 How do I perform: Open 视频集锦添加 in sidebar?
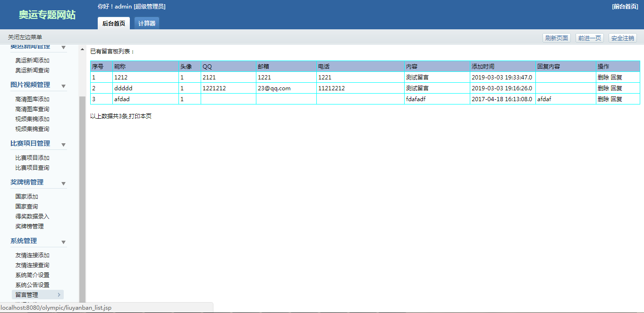coord(32,119)
